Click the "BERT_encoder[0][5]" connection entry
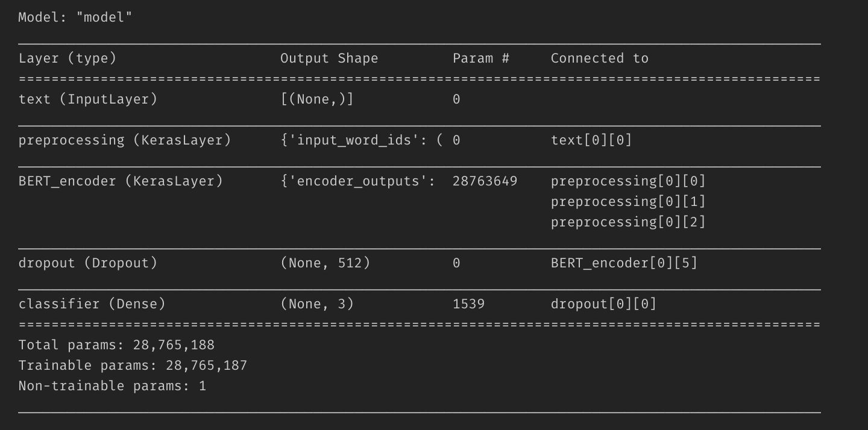The height and width of the screenshot is (430, 868). tap(624, 263)
